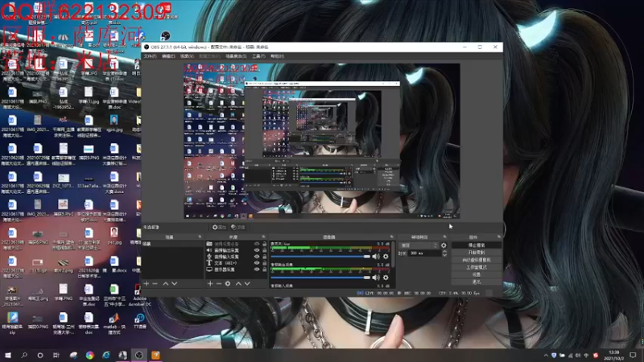The image size is (644, 362).
Task: Mute first mixer channel speaker icon
Action: [x=376, y=257]
